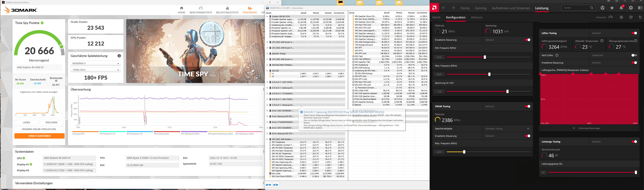Toggle the VRAM-Tuning switch
The width and height of the screenshot is (644, 190).
528,106
